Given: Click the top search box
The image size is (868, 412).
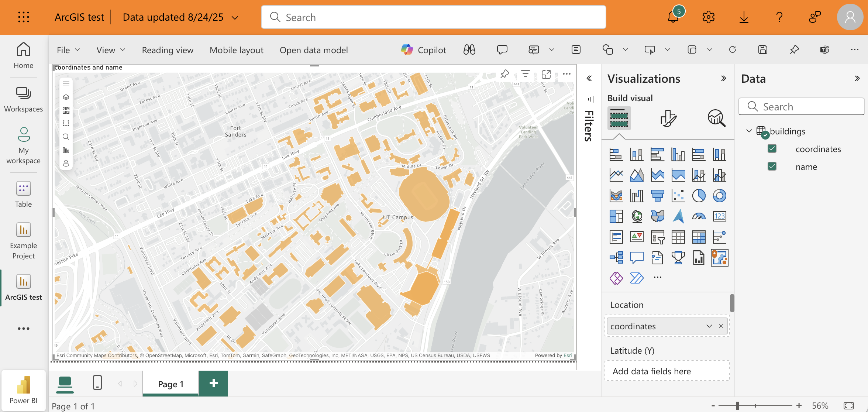Looking at the screenshot, I should point(434,17).
